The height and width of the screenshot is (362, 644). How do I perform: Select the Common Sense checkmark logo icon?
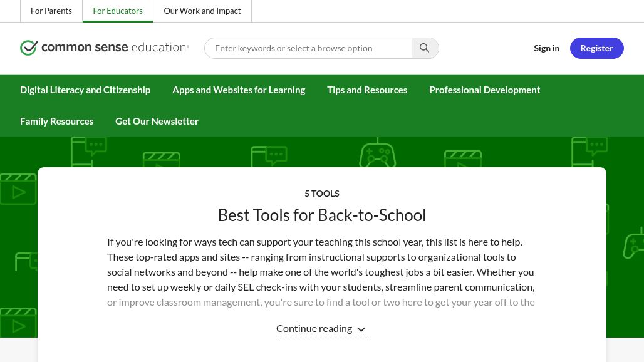point(29,48)
